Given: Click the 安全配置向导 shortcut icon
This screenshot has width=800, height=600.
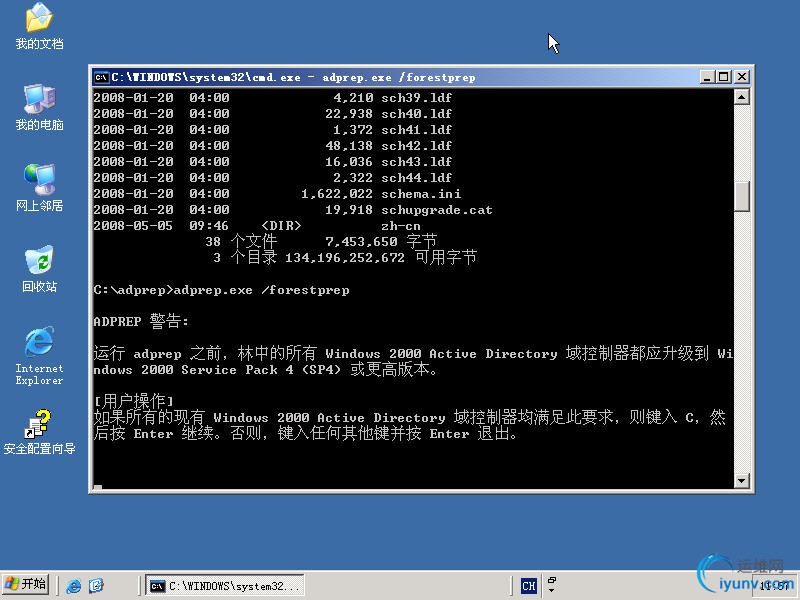Looking at the screenshot, I should click(39, 432).
